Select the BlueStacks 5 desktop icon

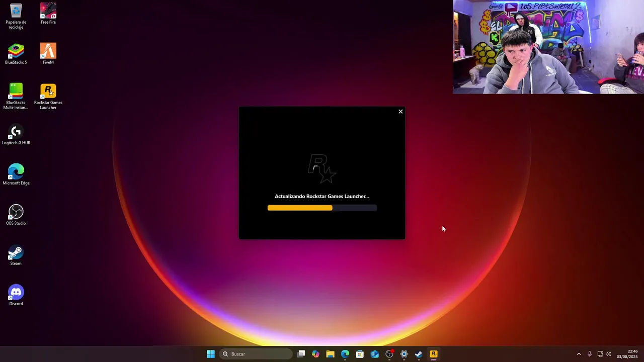(x=16, y=54)
